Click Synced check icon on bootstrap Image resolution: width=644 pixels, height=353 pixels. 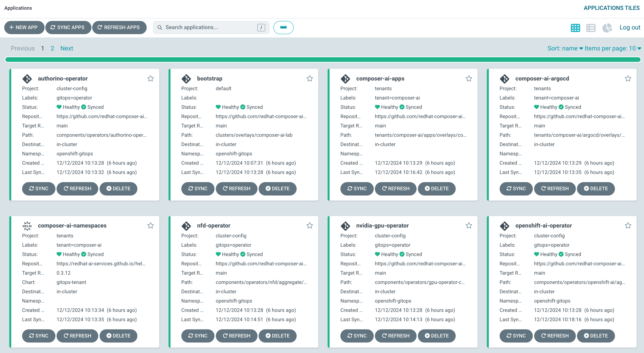click(x=243, y=107)
